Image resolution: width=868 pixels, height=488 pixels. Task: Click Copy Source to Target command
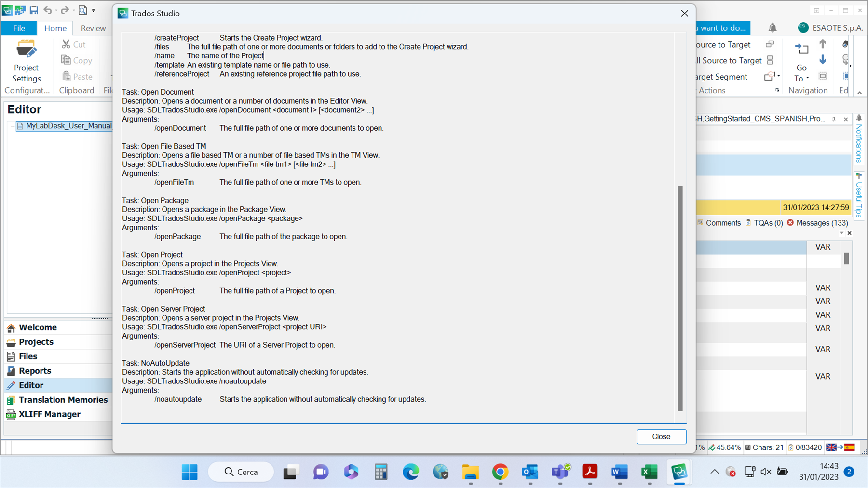[x=723, y=44]
